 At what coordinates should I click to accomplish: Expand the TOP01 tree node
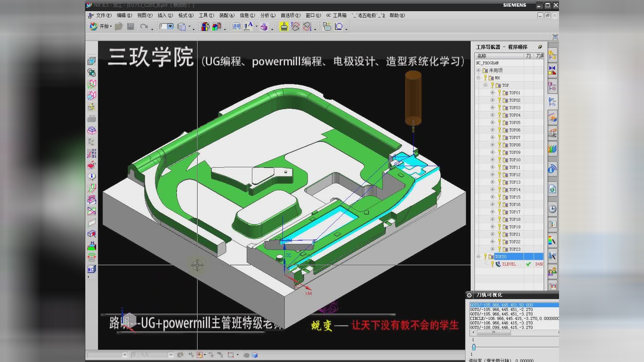492,93
